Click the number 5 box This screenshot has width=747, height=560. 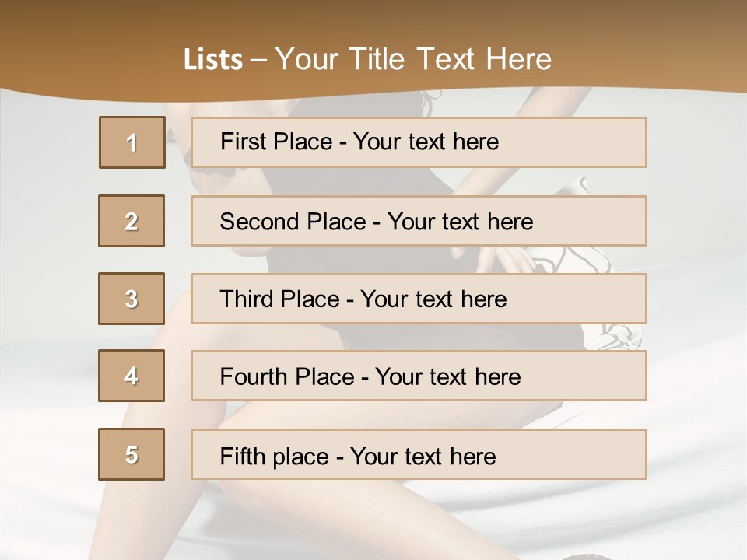(132, 454)
